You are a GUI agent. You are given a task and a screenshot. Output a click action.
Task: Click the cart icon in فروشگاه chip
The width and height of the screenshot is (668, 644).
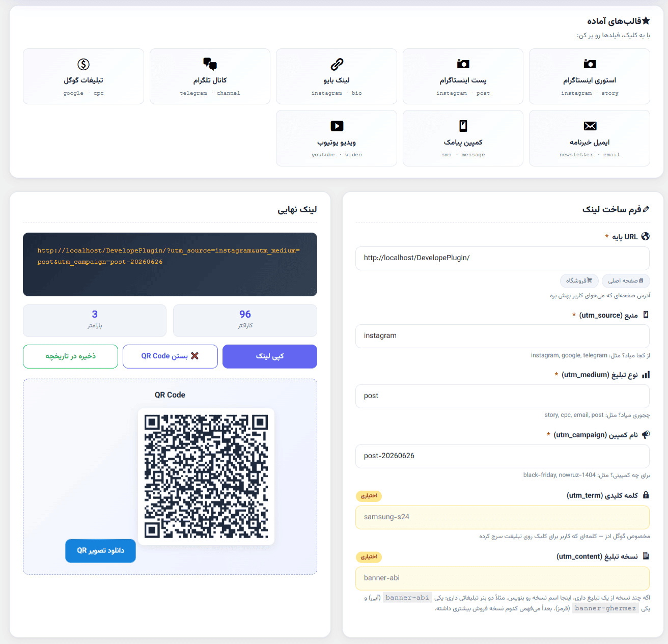pos(590,281)
